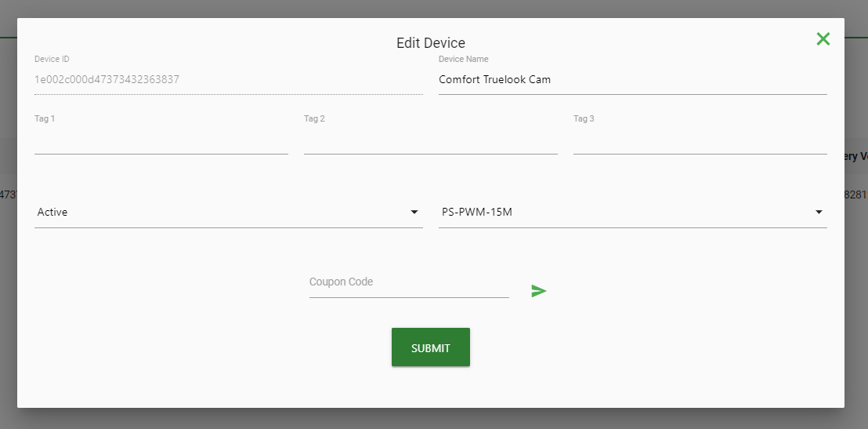Focus the Device Name field Comfort Truelook Cam

coord(633,80)
